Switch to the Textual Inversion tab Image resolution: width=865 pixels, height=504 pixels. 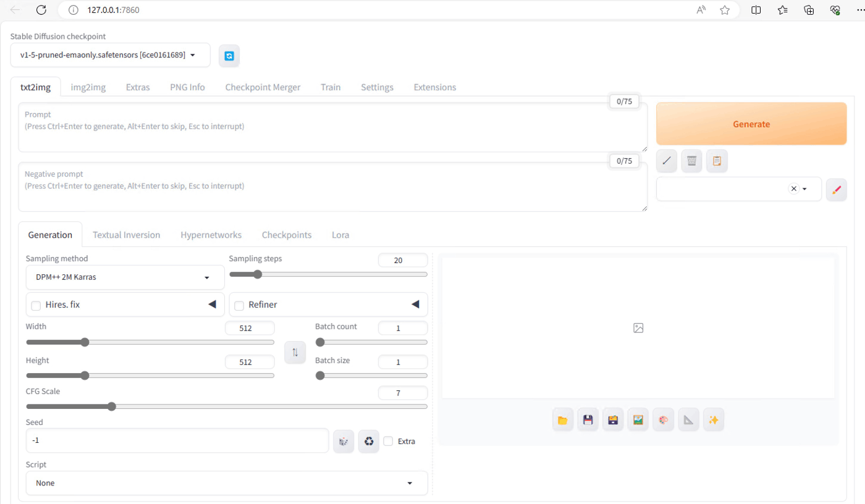(126, 235)
